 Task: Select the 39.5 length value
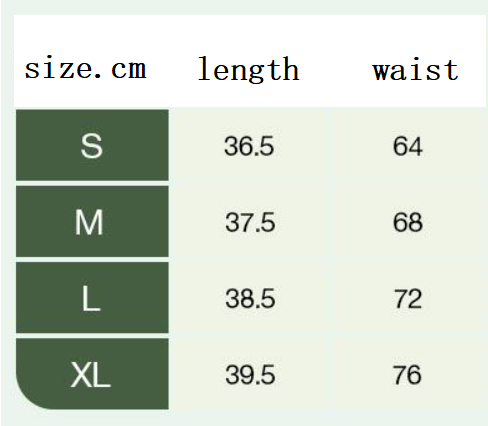tap(250, 375)
